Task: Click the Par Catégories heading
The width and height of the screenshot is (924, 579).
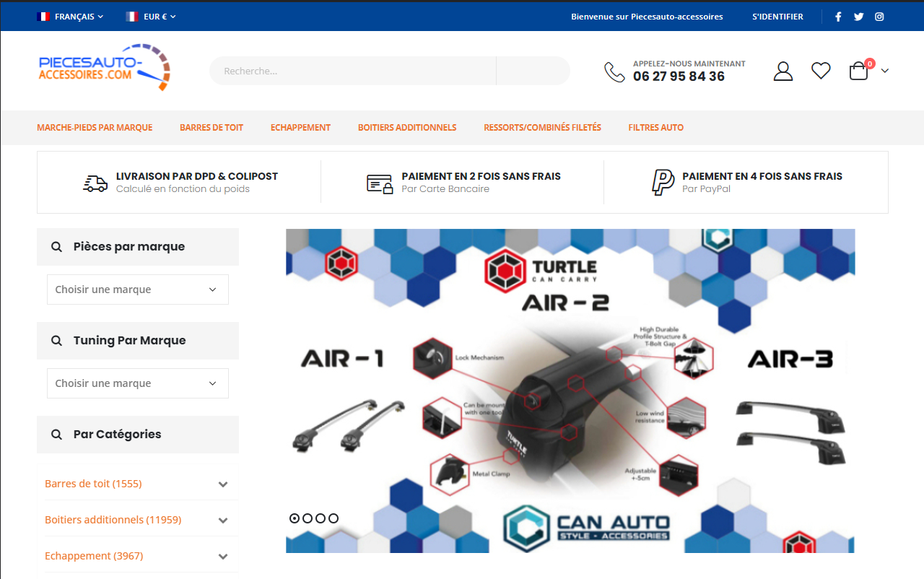Action: coord(118,435)
